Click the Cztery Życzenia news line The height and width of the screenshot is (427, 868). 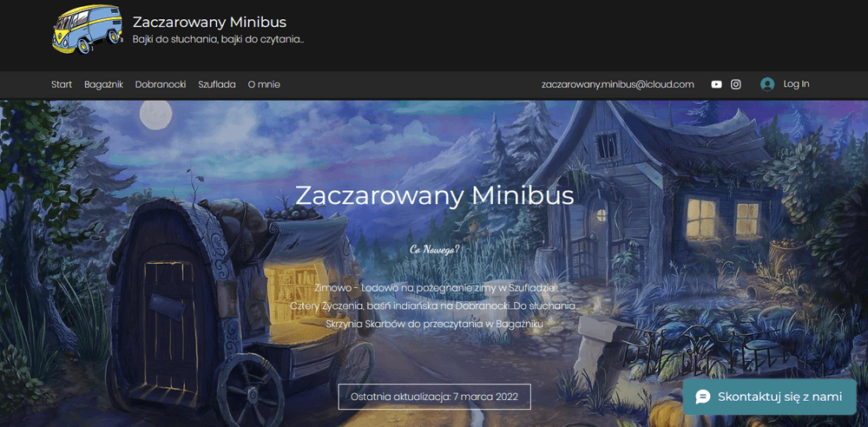pyautogui.click(x=435, y=305)
